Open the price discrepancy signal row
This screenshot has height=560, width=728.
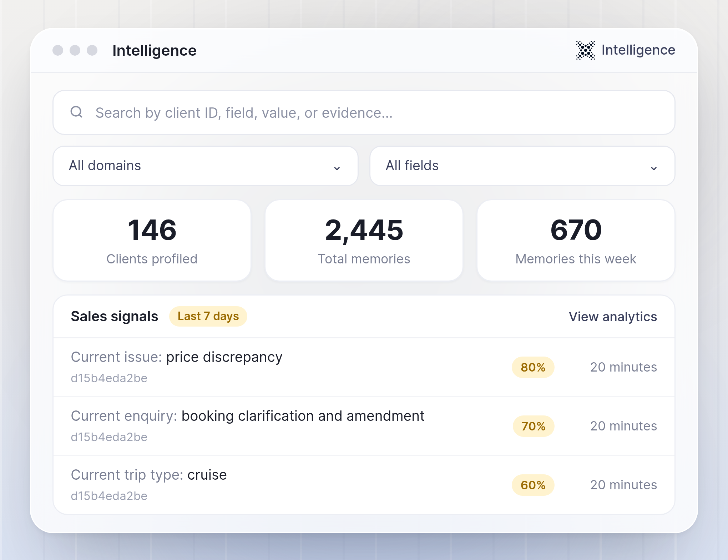[364, 367]
